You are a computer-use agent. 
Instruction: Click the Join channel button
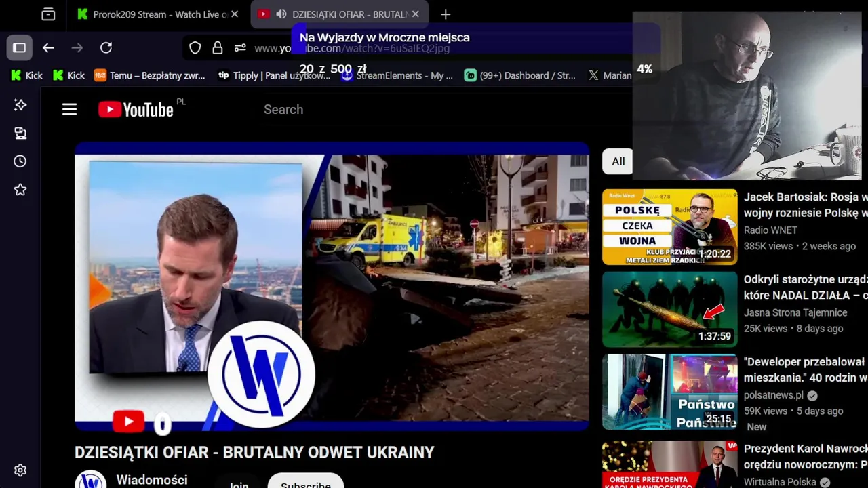tap(239, 483)
